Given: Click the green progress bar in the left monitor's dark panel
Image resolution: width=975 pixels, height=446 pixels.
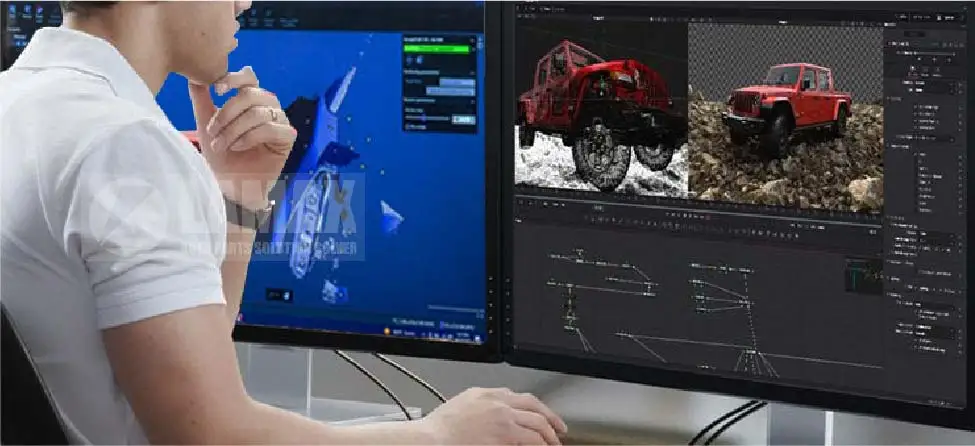Looking at the screenshot, I should point(438,49).
